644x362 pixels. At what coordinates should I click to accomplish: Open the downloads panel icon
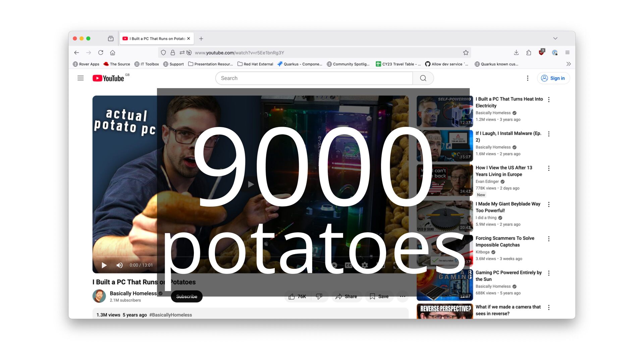516,53
